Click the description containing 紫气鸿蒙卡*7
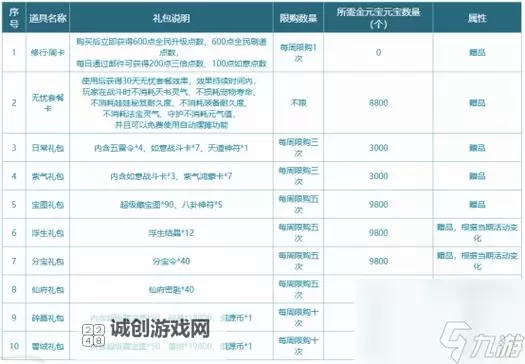The height and width of the screenshot is (364, 525). 171,176
